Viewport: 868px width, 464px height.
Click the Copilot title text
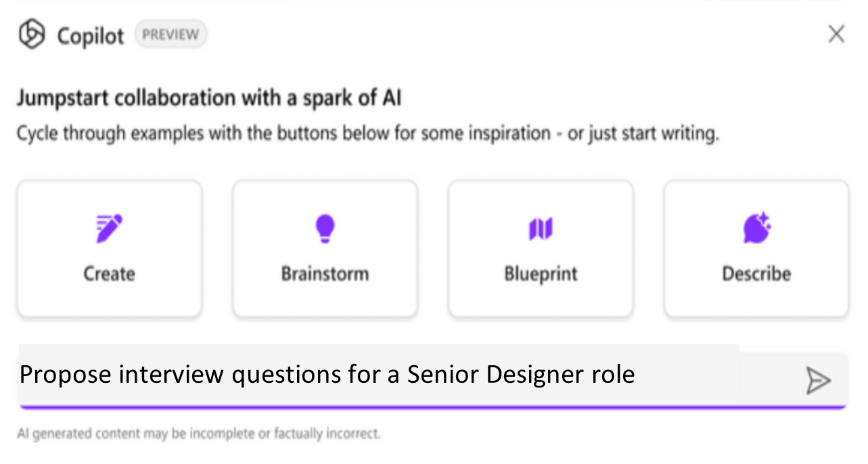coord(91,35)
